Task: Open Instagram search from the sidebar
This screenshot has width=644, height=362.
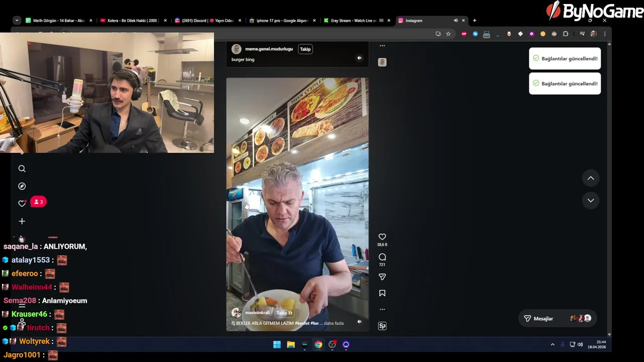Action: click(x=22, y=169)
